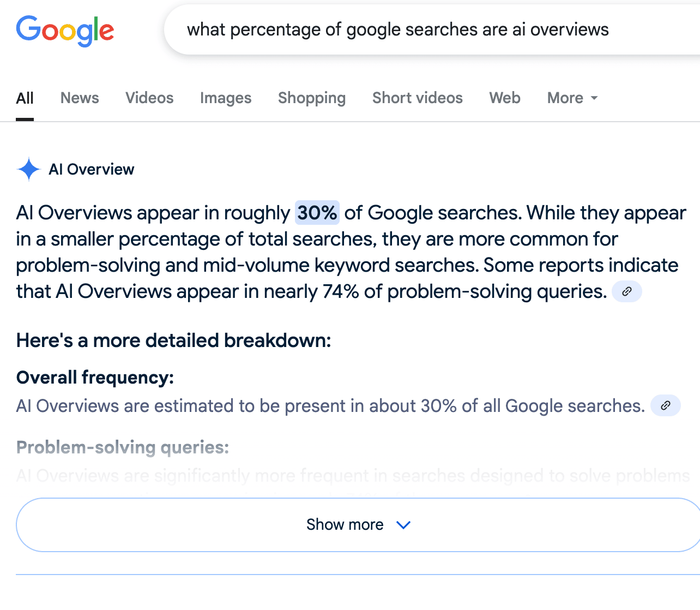Switch to the News tab
Screen dimensions: 700x610
point(80,98)
